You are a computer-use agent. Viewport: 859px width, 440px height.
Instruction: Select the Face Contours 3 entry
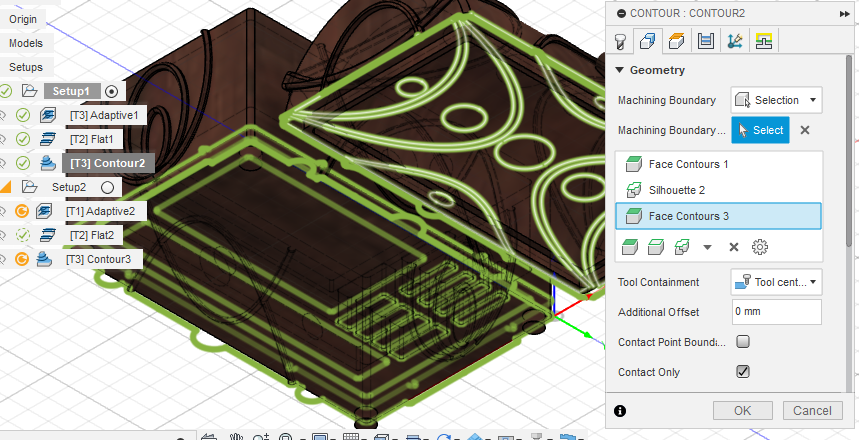tap(719, 216)
